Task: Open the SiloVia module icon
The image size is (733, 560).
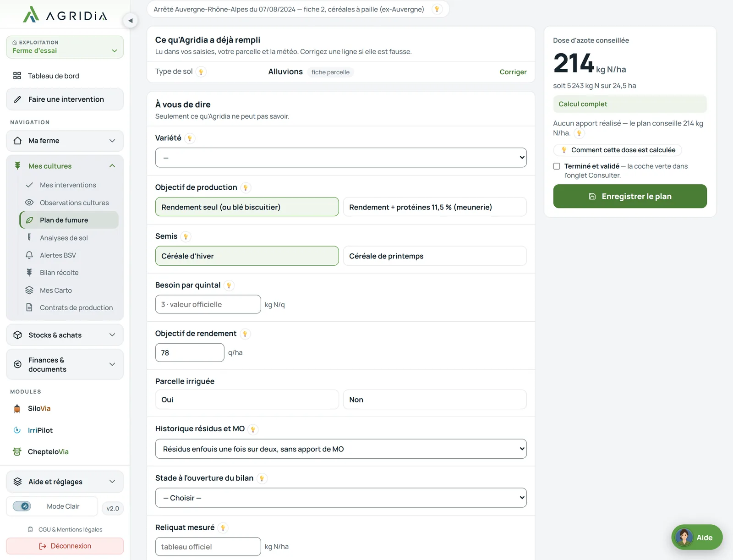Action: (17, 409)
